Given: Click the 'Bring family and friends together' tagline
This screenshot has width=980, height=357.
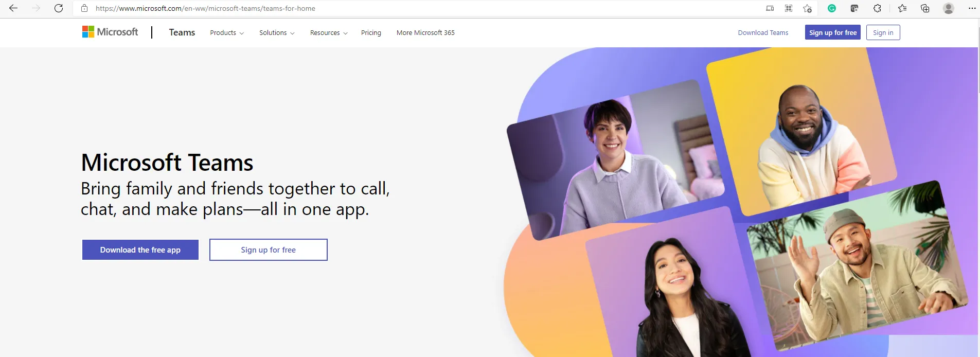Looking at the screenshot, I should point(235,199).
